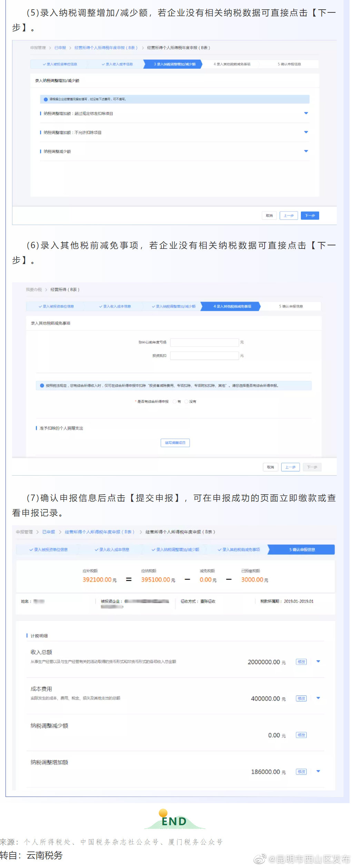Expand the 成本费用 row dropdown arrow
Viewport: 354px width, 868px height.
(x=318, y=698)
